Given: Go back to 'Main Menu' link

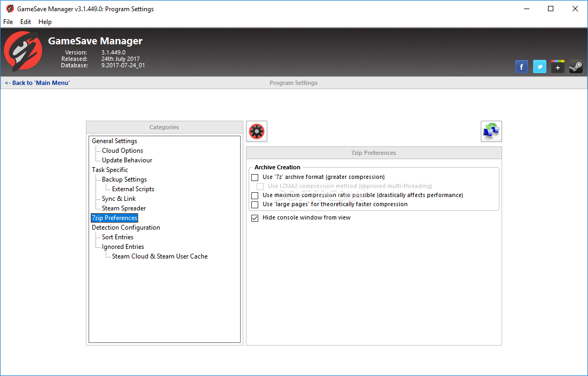Looking at the screenshot, I should (37, 83).
